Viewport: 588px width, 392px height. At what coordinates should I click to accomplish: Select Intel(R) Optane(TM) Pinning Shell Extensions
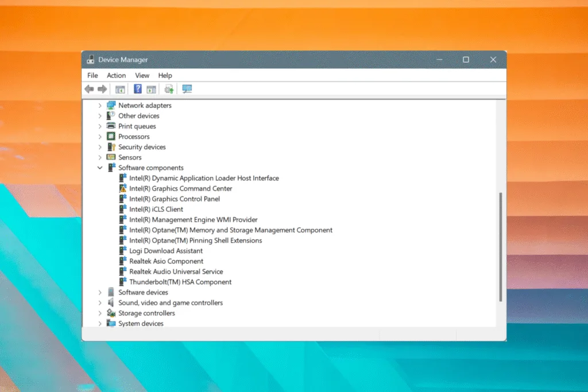[x=196, y=240]
